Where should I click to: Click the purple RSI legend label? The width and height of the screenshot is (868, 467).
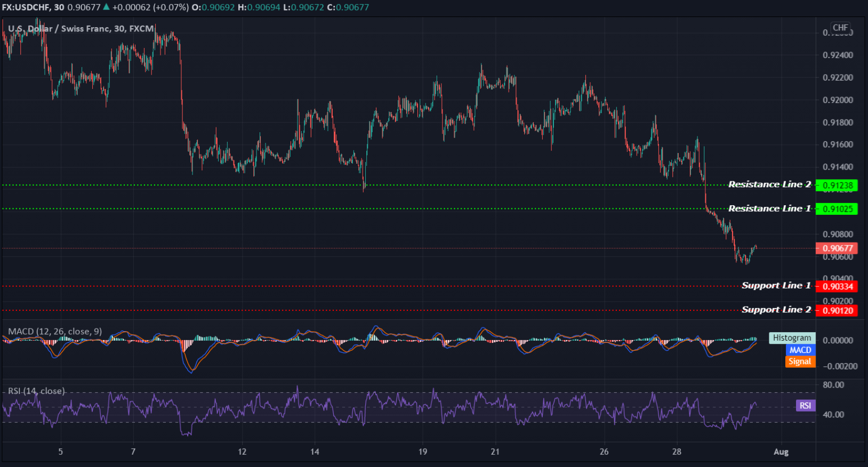pos(805,406)
